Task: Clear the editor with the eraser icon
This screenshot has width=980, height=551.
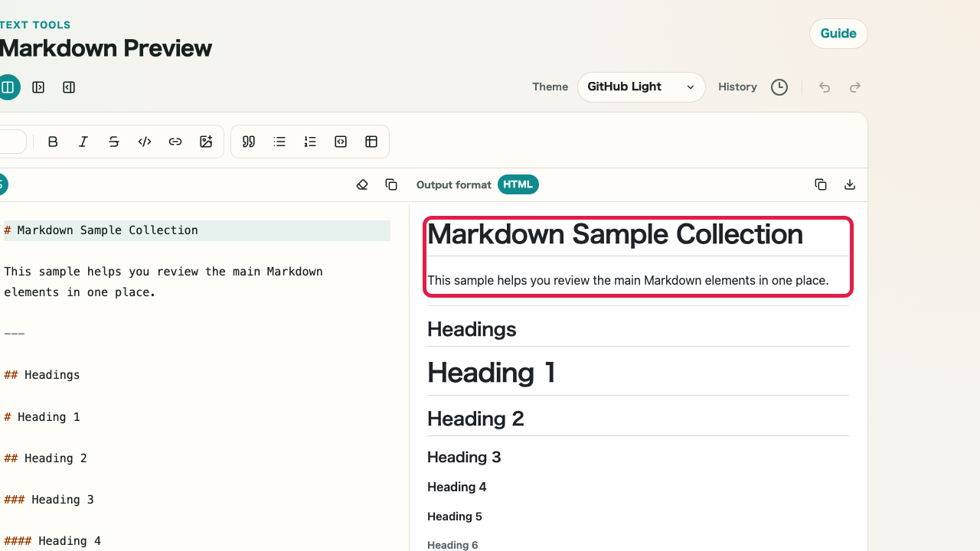Action: tap(362, 184)
